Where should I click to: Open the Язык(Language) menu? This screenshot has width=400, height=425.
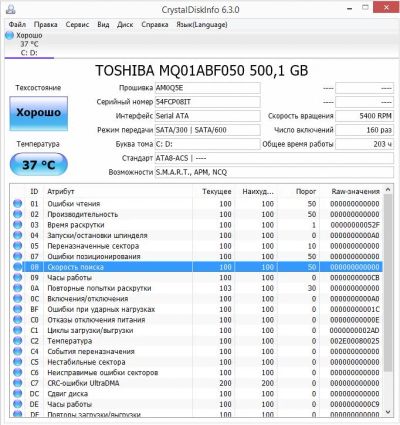pyautogui.click(x=202, y=25)
